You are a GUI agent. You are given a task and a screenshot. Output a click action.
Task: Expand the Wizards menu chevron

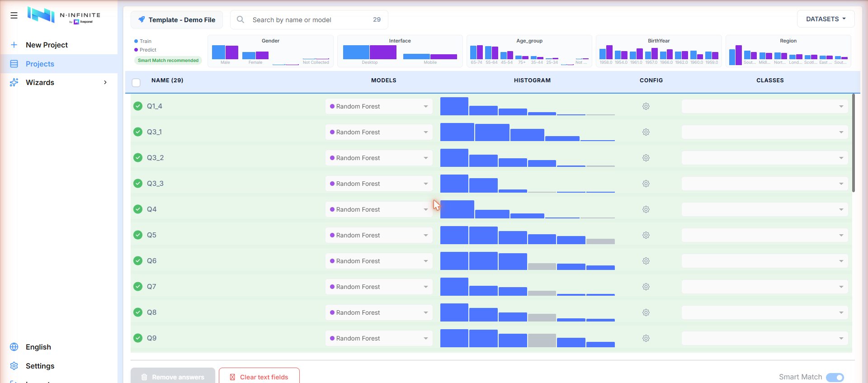[x=105, y=82]
